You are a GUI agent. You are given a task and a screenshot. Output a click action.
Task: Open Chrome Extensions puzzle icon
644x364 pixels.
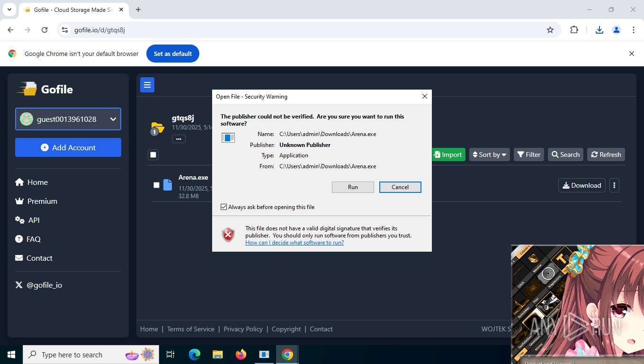tap(574, 30)
